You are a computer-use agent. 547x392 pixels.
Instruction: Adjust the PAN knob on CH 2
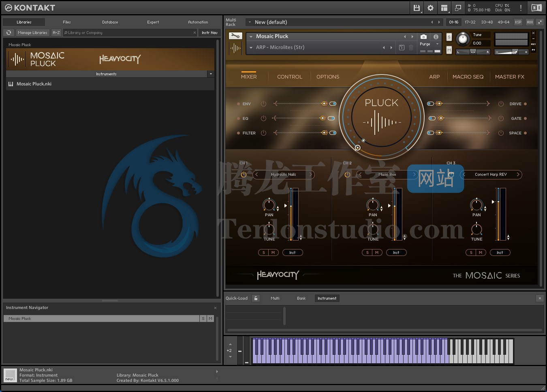372,205
